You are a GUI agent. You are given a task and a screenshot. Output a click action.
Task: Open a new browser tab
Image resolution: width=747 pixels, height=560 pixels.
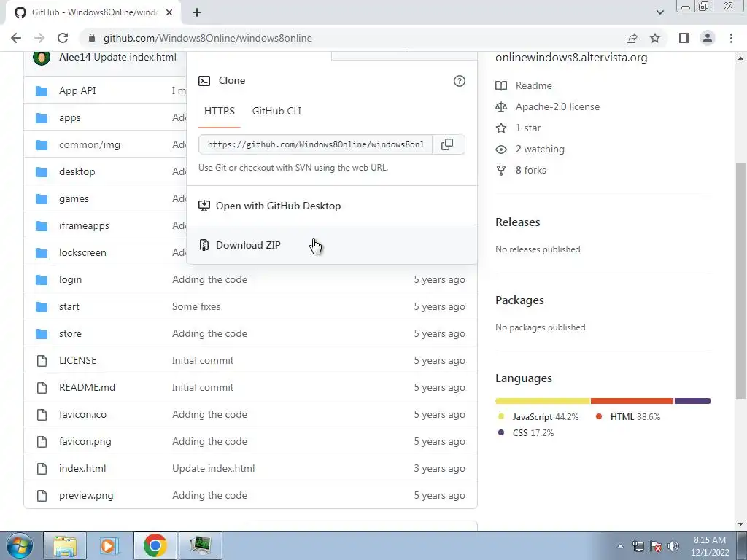(x=197, y=12)
